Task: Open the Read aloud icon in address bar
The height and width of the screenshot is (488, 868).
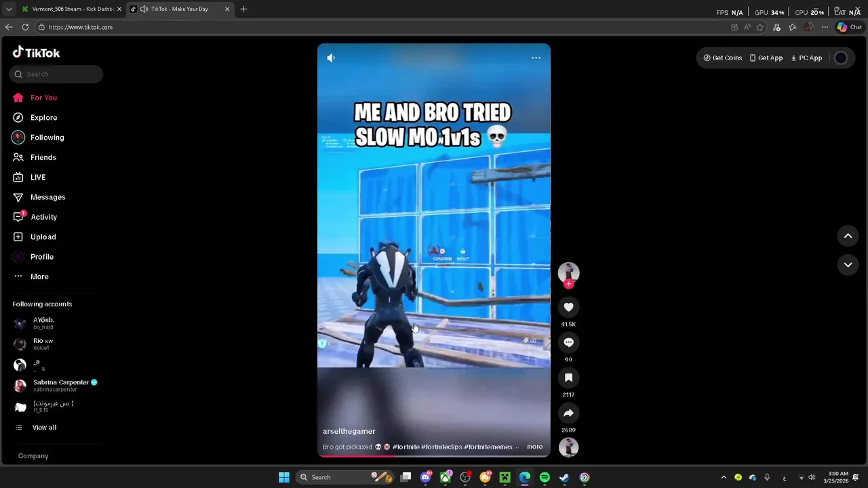Action: click(747, 27)
